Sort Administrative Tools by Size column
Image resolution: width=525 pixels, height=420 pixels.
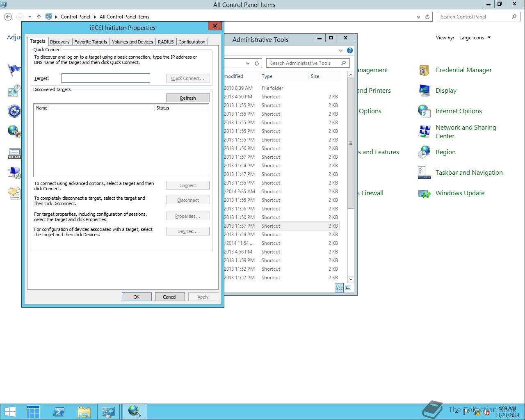[324, 76]
